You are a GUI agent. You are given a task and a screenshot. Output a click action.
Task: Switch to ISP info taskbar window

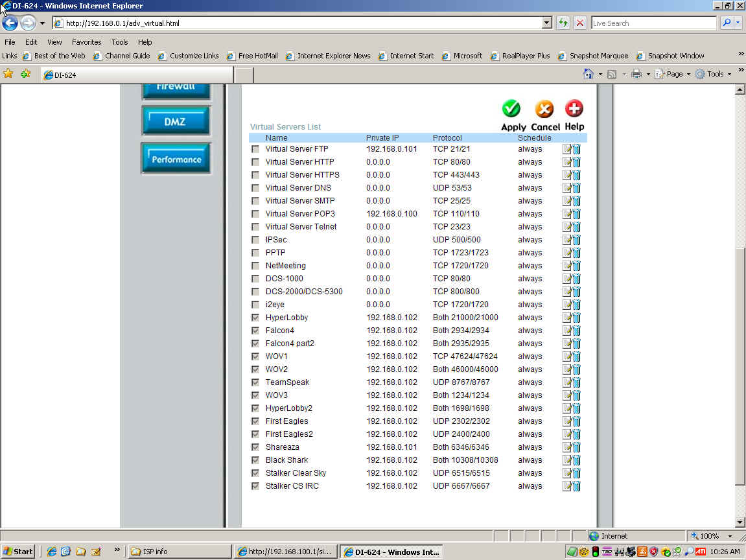click(x=180, y=552)
